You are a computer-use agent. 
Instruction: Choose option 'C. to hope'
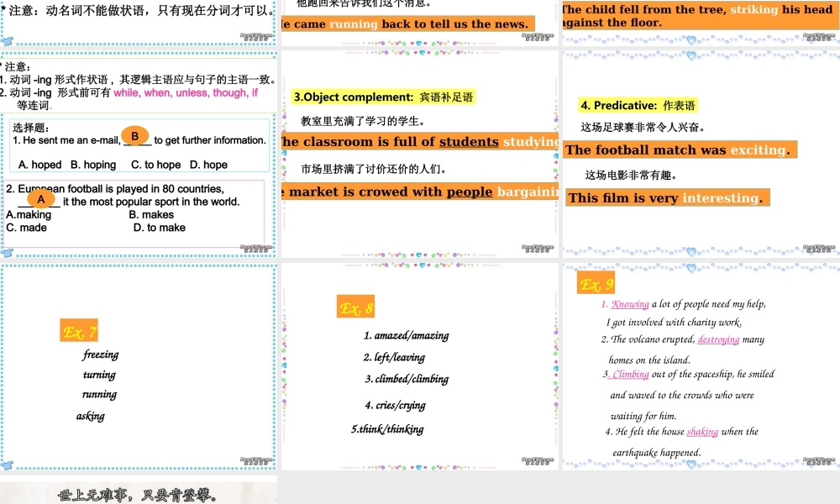tap(156, 165)
